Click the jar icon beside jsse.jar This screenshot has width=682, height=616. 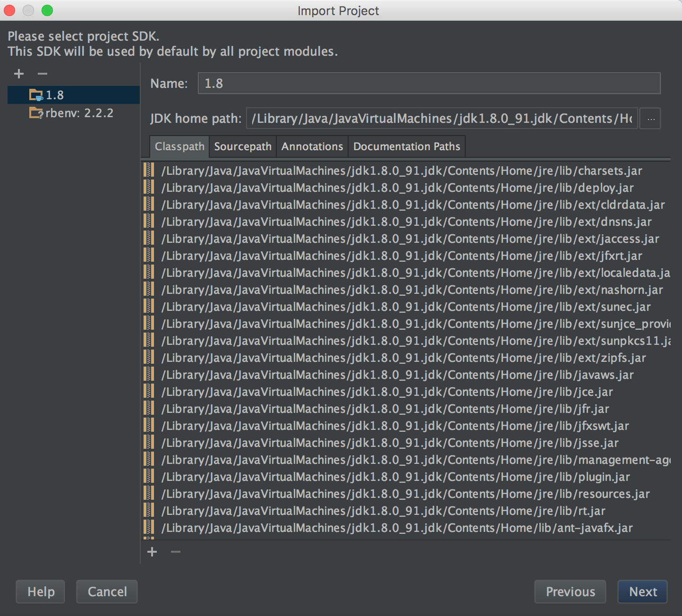pos(149,443)
